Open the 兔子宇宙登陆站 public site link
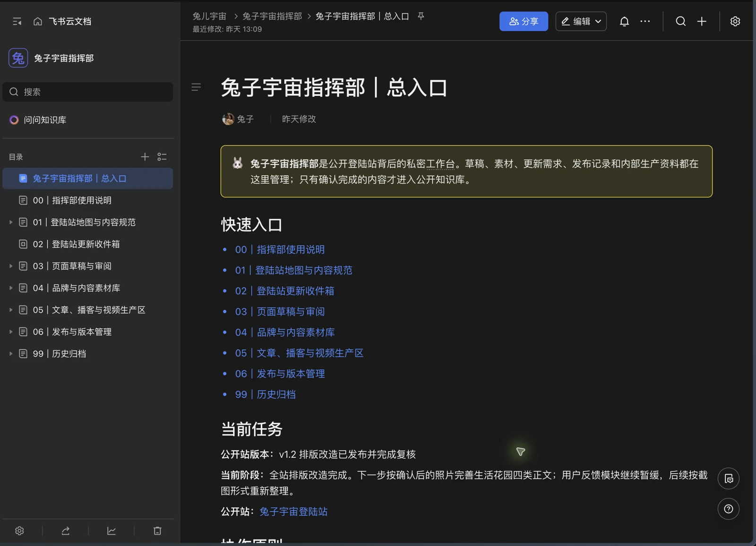This screenshot has height=546, width=756. click(x=293, y=512)
